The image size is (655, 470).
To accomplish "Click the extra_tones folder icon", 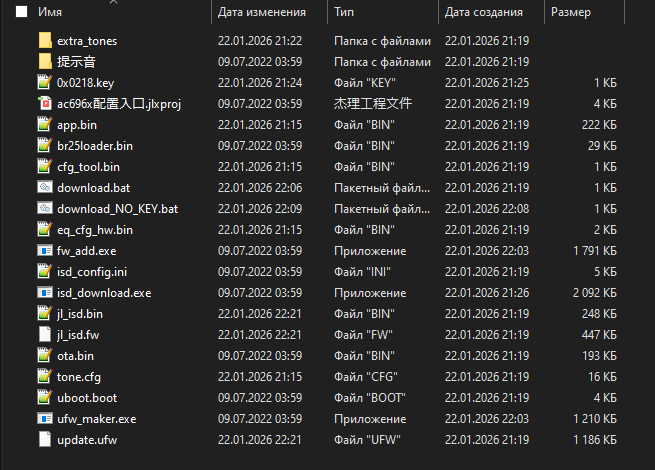I will click(44, 41).
